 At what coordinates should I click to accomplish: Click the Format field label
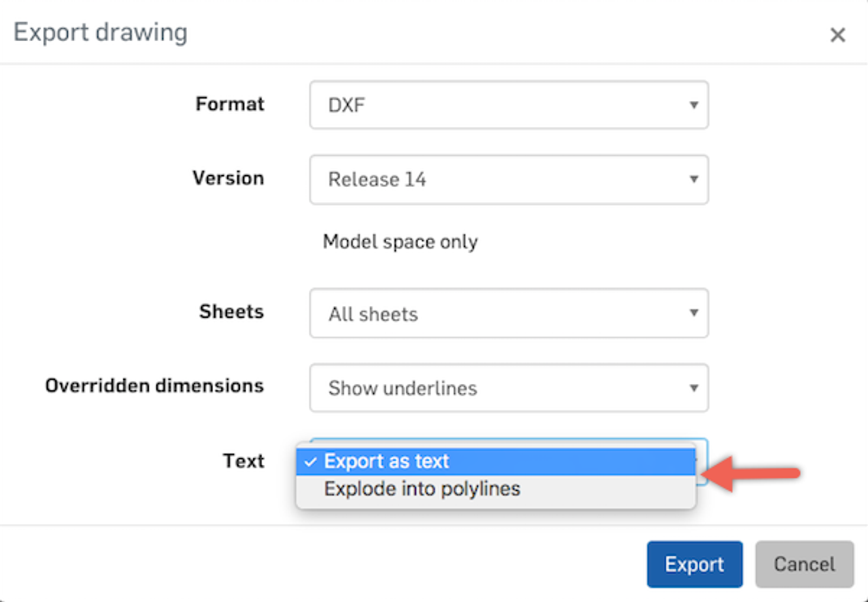click(x=230, y=104)
